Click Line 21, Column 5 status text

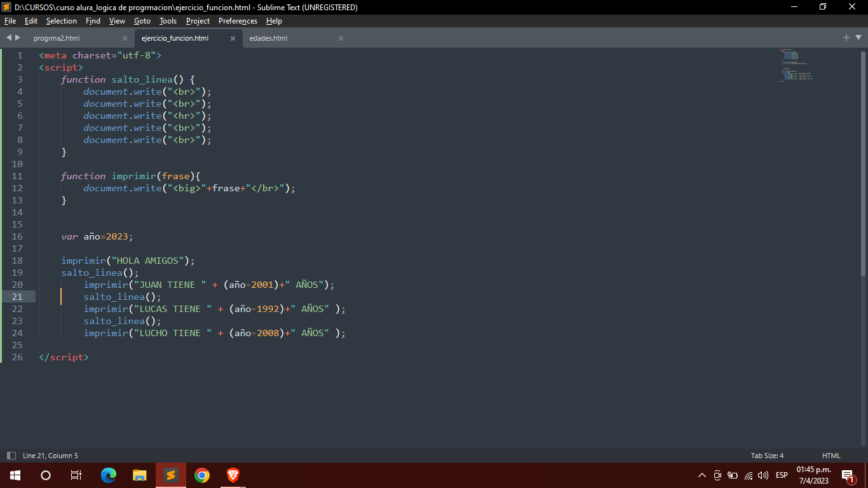50,456
